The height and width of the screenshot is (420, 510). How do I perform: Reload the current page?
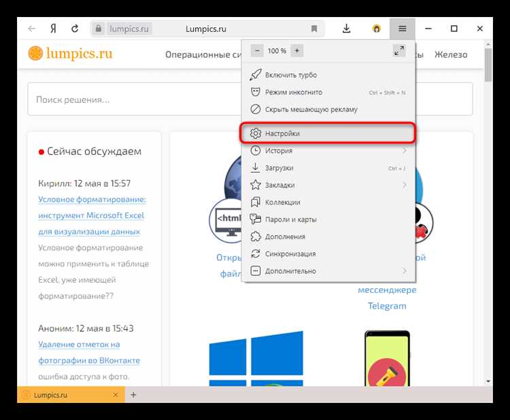75,29
